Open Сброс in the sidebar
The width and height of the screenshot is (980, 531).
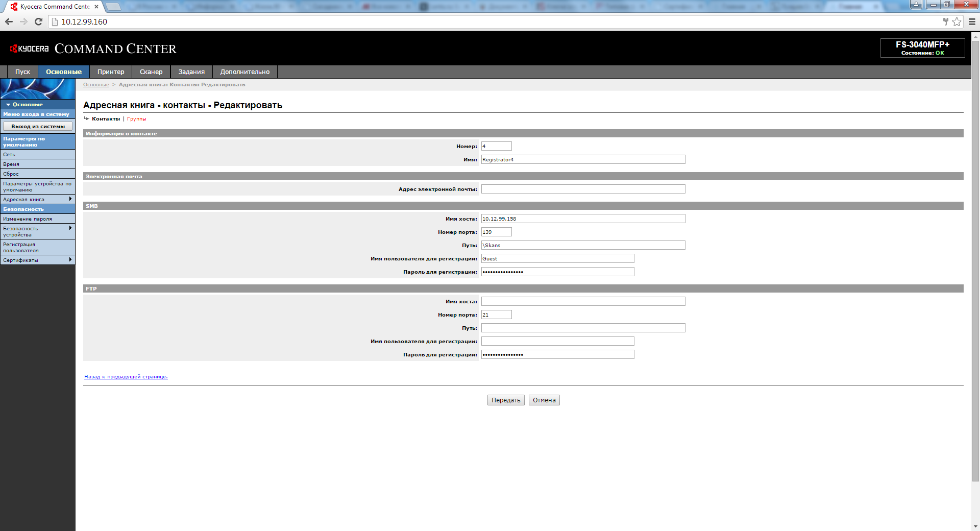pos(38,174)
